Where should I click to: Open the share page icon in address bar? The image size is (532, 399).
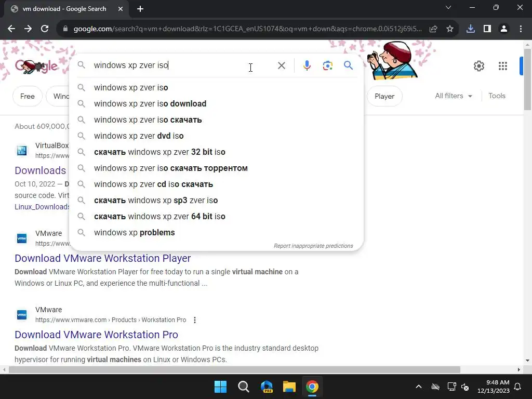[x=433, y=29]
